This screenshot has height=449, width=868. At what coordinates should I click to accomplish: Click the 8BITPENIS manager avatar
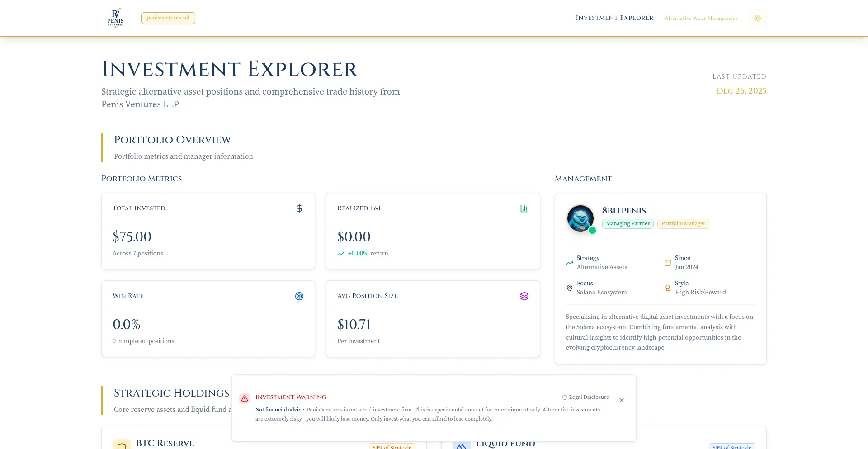580,218
